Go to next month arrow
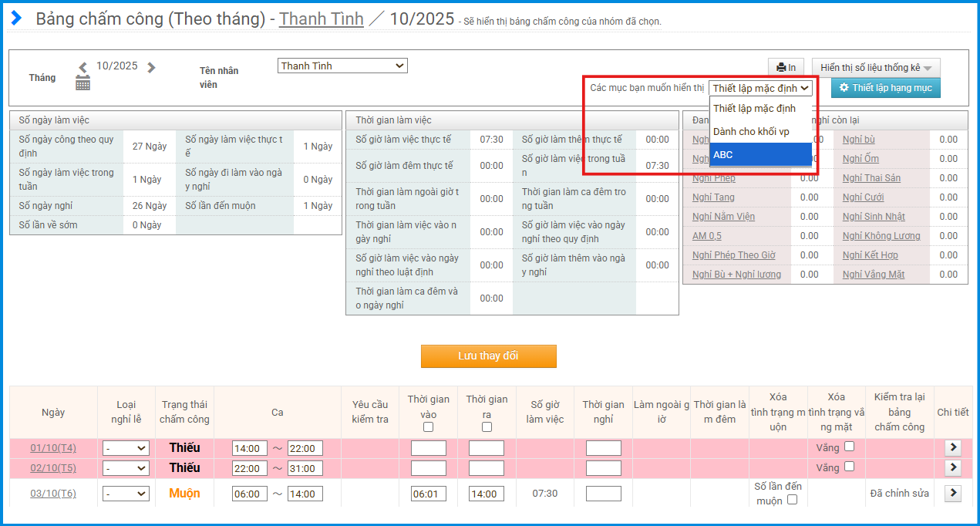The height and width of the screenshot is (526, 980). point(151,67)
